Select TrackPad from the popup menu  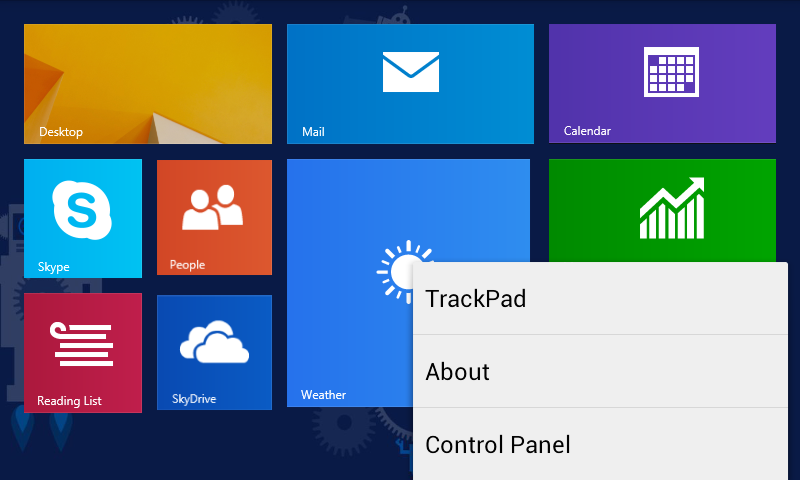[600, 299]
